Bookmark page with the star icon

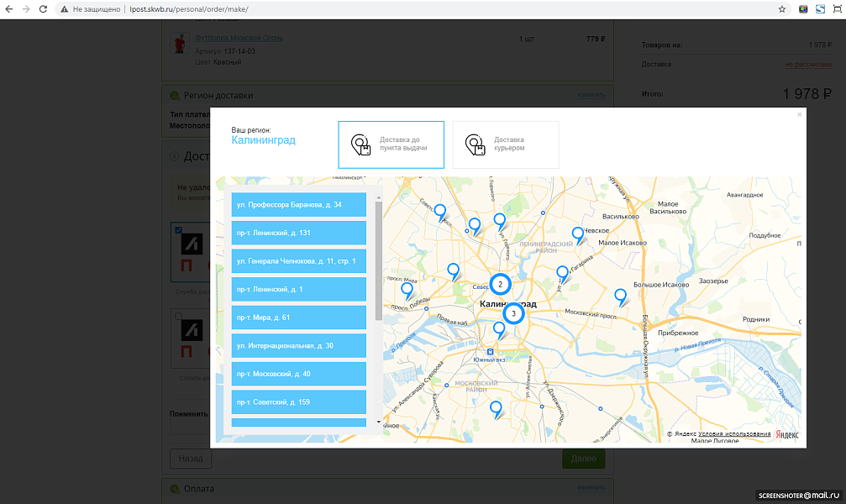click(782, 8)
